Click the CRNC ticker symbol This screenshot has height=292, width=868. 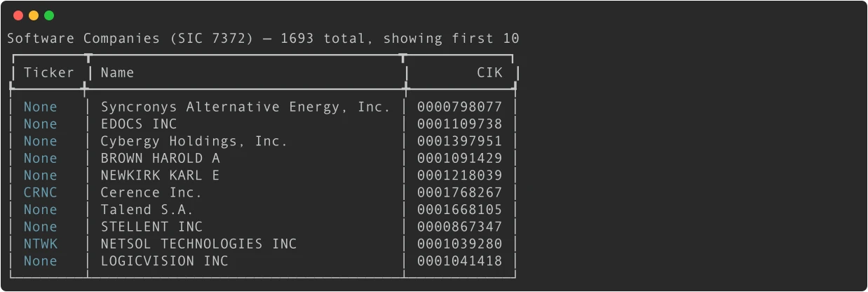[x=41, y=192]
